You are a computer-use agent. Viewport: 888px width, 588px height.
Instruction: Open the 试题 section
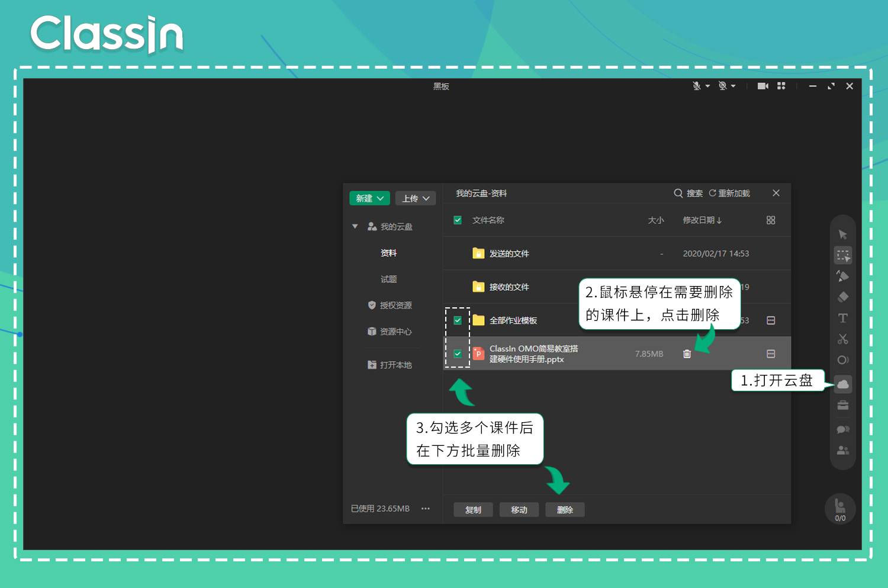coord(389,279)
